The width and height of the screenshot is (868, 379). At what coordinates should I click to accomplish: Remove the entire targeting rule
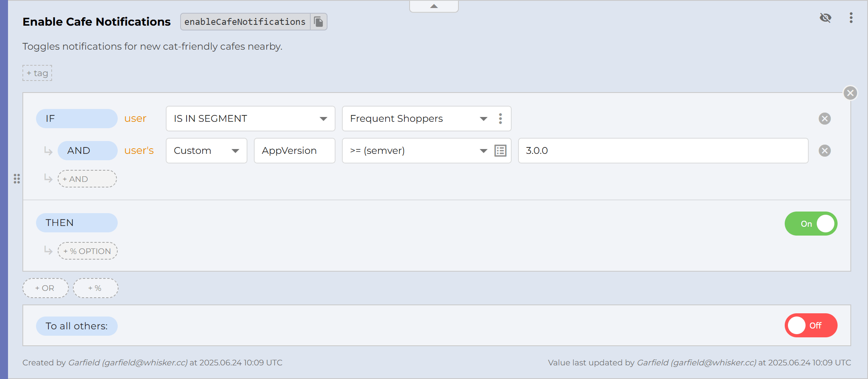(850, 93)
